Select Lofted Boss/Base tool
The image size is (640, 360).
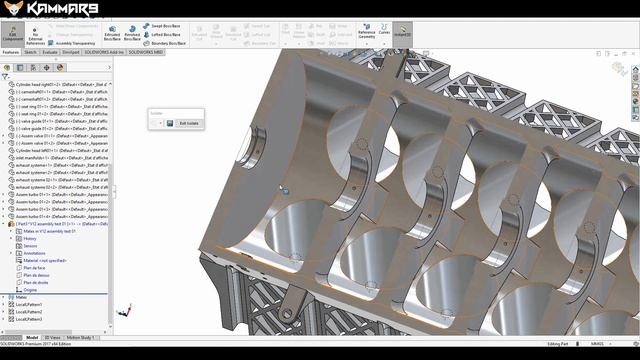click(x=162, y=35)
